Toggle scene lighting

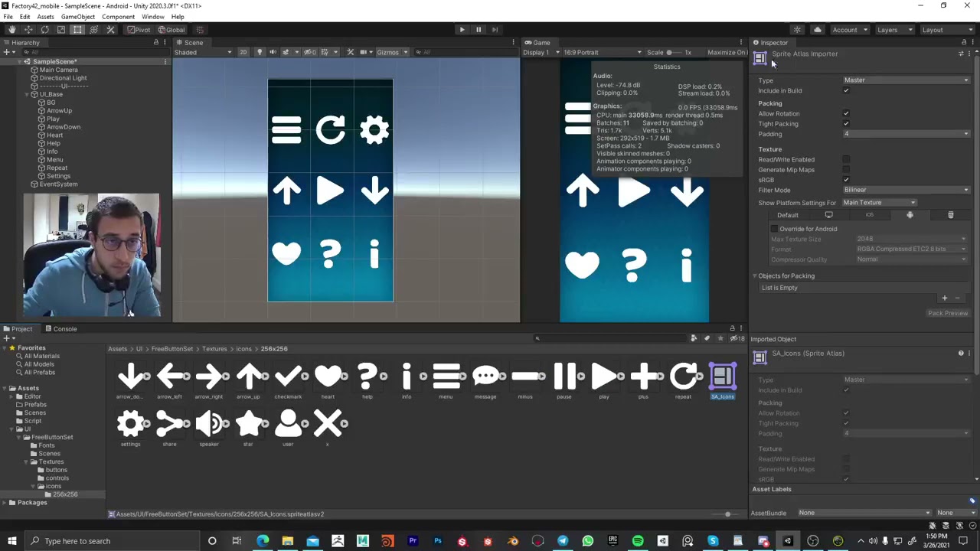[x=260, y=52]
